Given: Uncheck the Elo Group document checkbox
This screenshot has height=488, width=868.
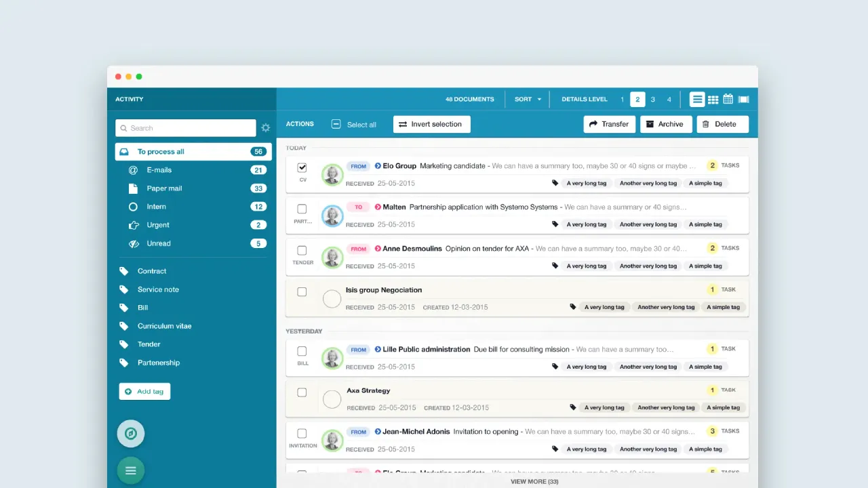Looking at the screenshot, I should tap(302, 167).
